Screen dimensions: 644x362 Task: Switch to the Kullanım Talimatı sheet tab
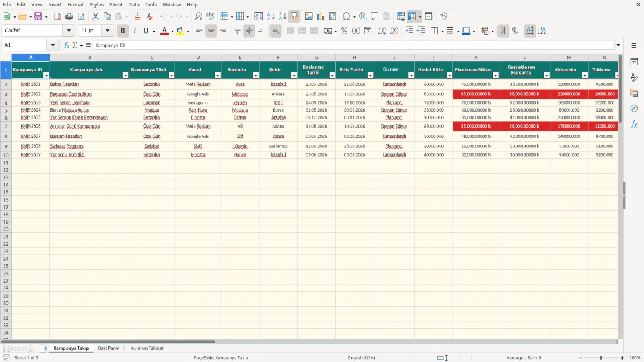(148, 348)
